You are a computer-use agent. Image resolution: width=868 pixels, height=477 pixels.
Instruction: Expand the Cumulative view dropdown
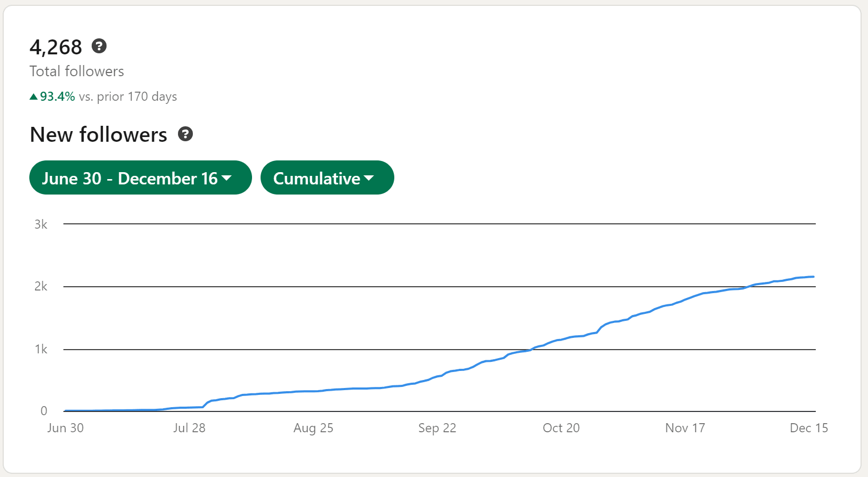[x=317, y=178]
